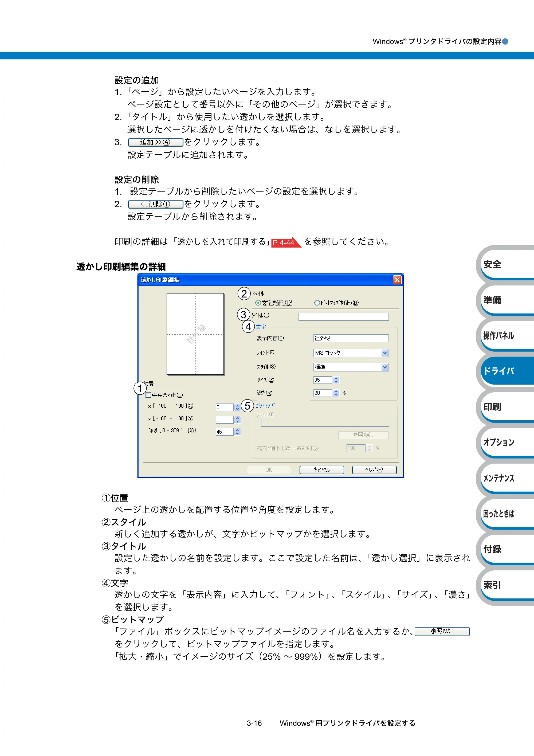Click the greyed OK button
534x756 pixels.
tap(269, 470)
